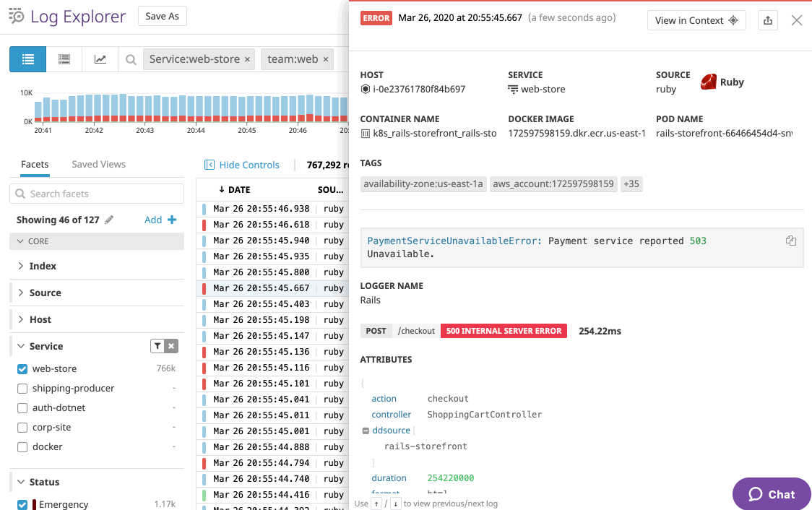Open the timeseries chart view
This screenshot has width=812, height=510.
[x=100, y=59]
